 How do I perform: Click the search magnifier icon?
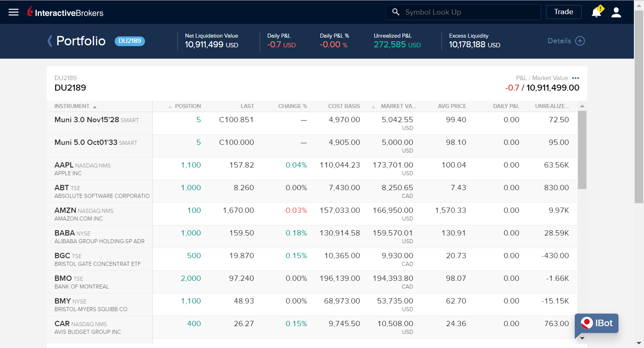(x=396, y=12)
